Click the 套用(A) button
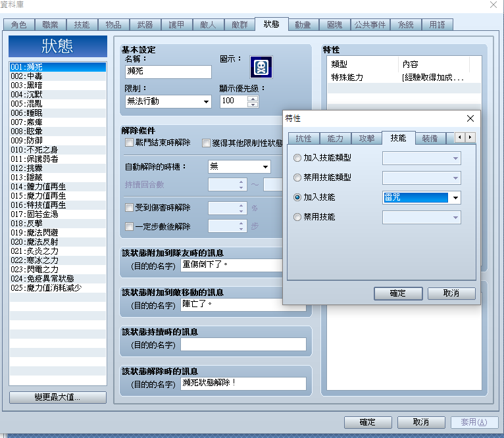This screenshot has width=504, height=438. tap(474, 422)
